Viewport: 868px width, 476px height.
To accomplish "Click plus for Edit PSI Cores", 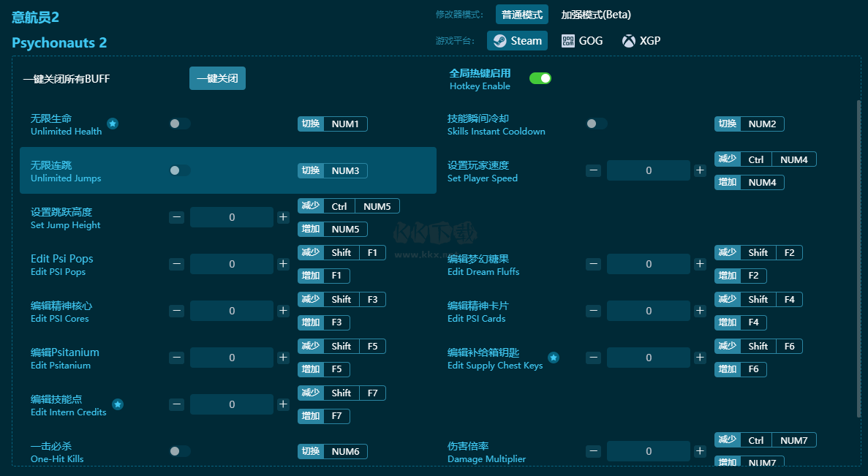I will tap(283, 311).
